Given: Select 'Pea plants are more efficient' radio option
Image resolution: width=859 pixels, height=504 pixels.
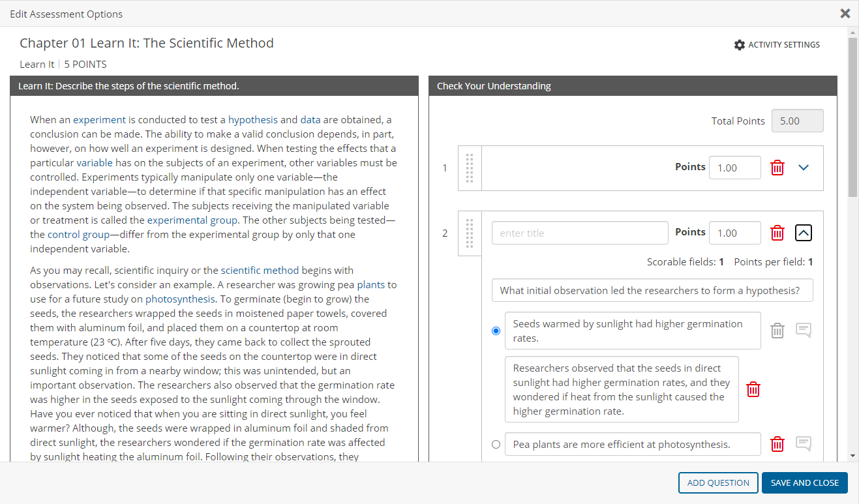Looking at the screenshot, I should click(496, 445).
